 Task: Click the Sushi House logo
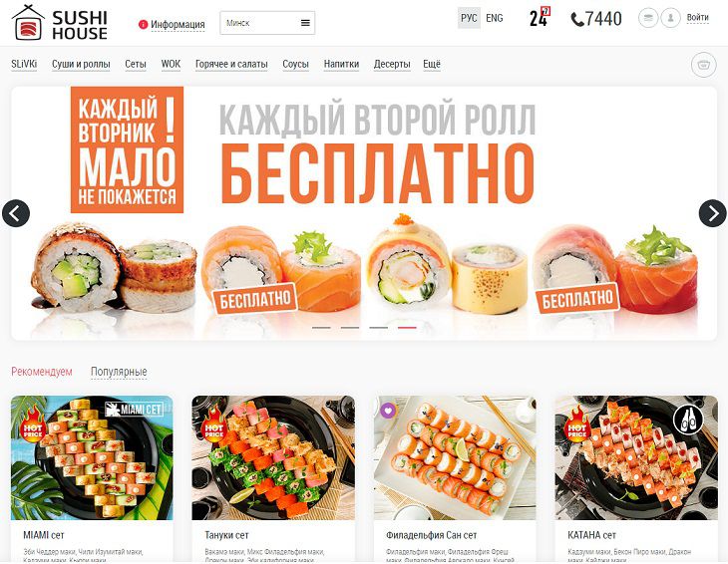coord(60,23)
